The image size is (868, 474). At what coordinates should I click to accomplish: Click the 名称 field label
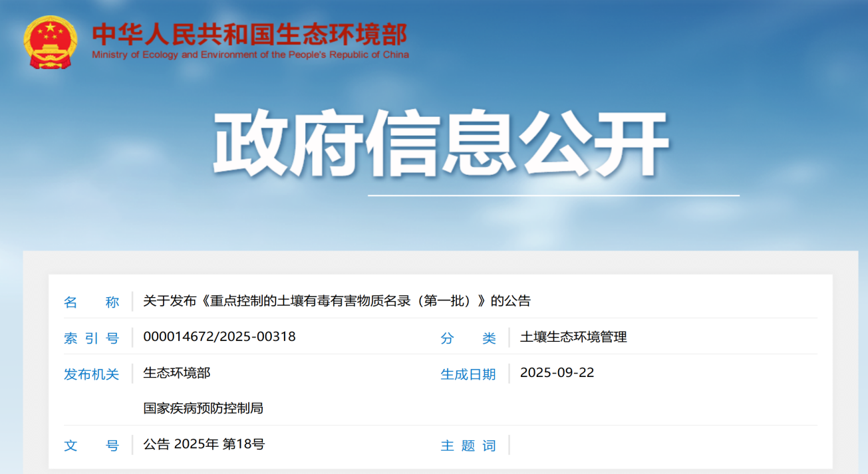point(91,302)
